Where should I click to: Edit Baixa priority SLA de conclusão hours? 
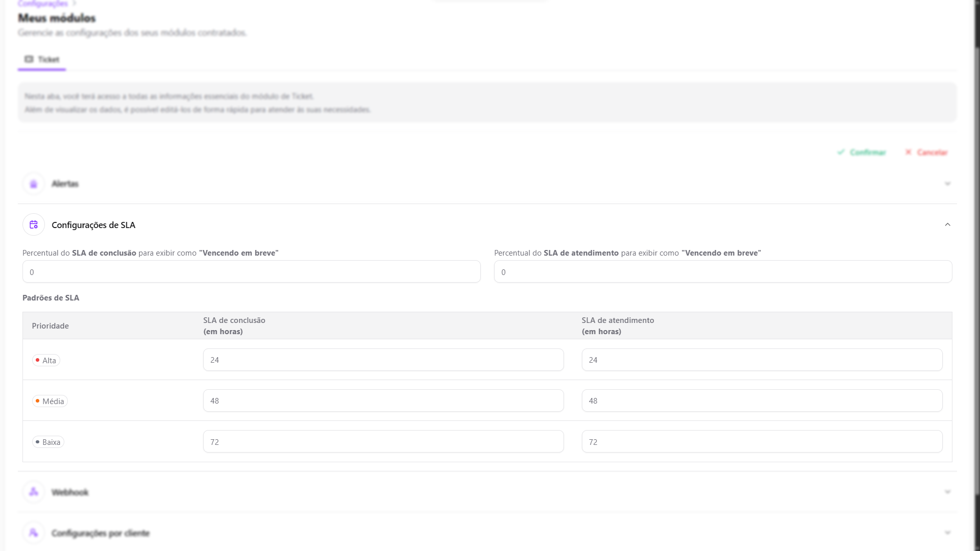(383, 442)
